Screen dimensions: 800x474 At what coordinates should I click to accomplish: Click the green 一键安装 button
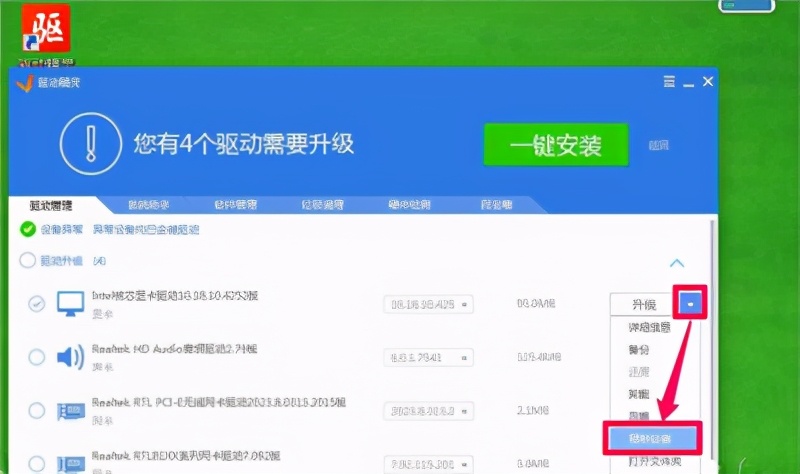tap(556, 145)
